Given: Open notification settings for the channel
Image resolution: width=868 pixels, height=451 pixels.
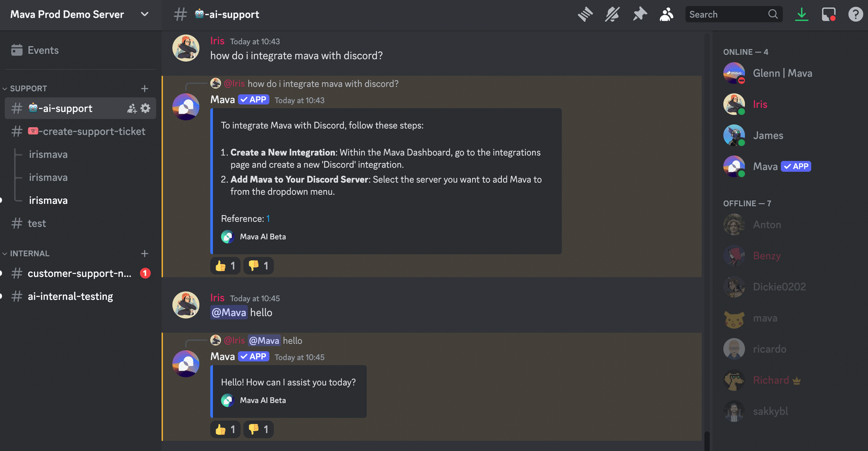Looking at the screenshot, I should coord(612,14).
